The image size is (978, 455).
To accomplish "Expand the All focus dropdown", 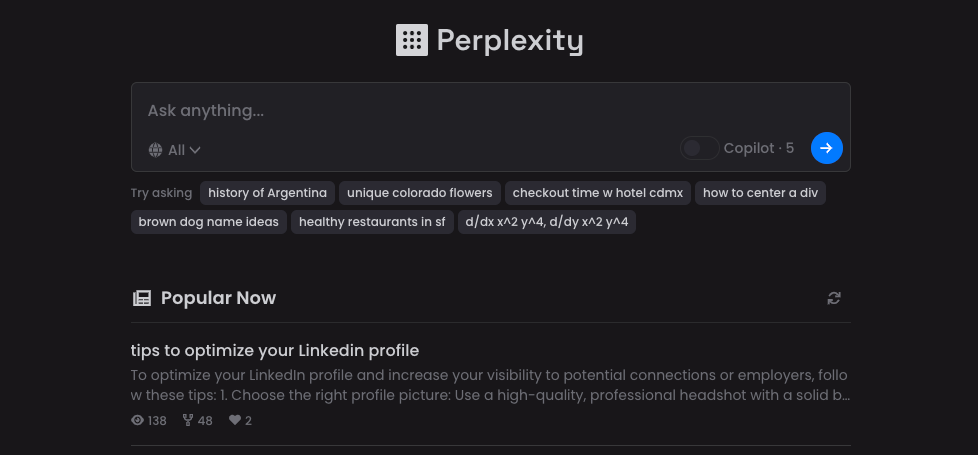I will pos(184,150).
